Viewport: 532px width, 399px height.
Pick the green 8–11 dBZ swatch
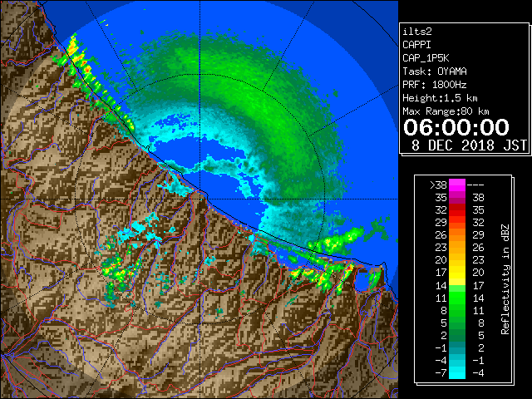tap(457, 310)
